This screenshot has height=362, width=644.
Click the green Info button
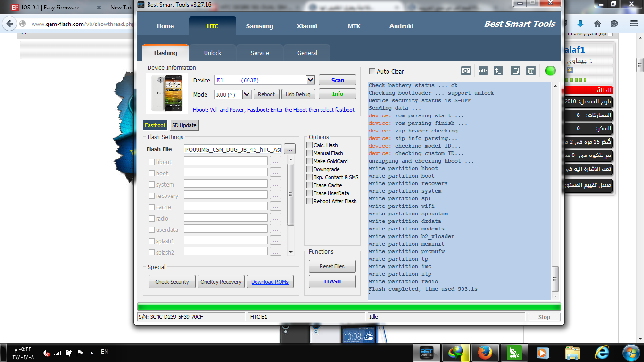point(338,94)
